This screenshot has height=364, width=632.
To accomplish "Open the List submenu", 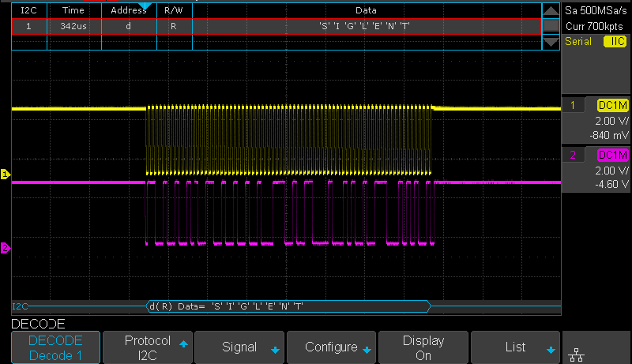I will [x=516, y=347].
